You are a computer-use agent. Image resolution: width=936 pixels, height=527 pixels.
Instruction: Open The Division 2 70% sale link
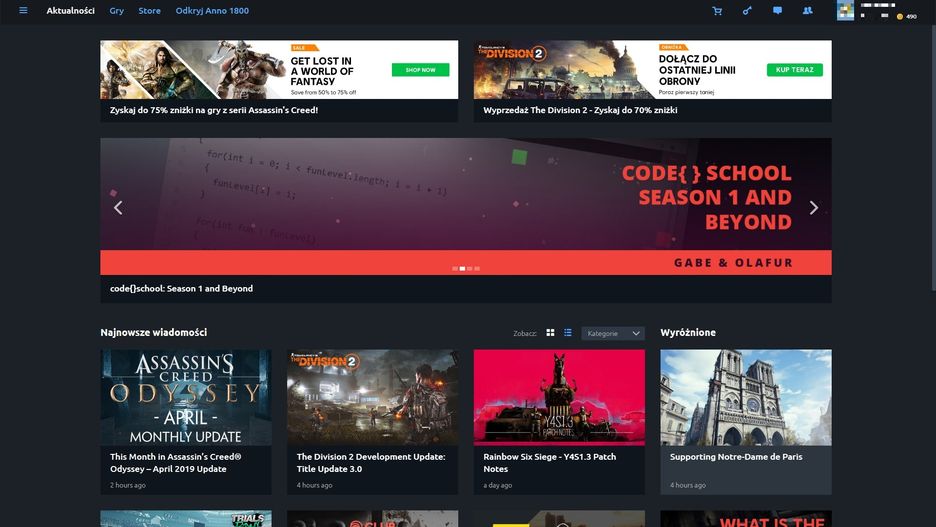580,110
